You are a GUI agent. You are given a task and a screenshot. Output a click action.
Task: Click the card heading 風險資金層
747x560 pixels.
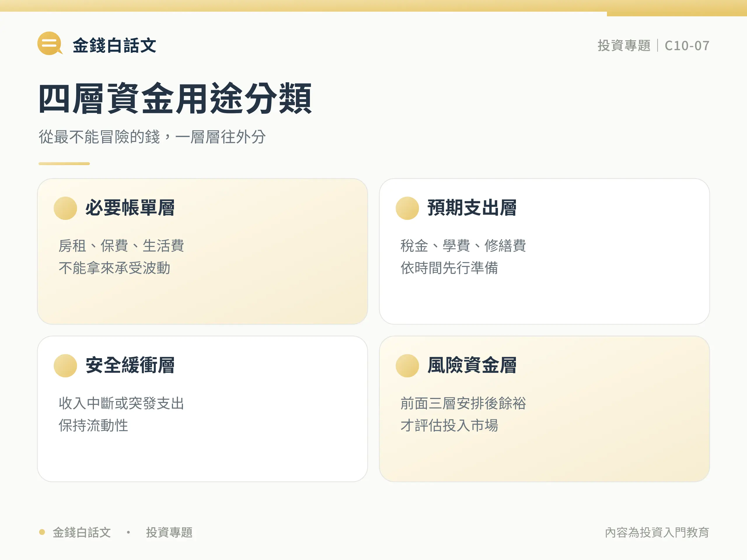(472, 365)
